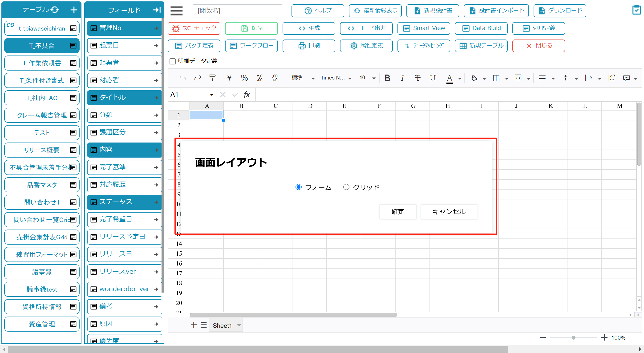Image resolution: width=644 pixels, height=353 pixels.
Task: Toggle italic formatting
Action: click(402, 78)
